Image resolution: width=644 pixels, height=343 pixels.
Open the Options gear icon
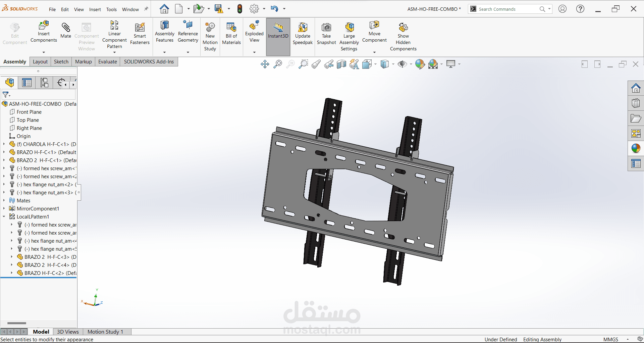(x=254, y=9)
